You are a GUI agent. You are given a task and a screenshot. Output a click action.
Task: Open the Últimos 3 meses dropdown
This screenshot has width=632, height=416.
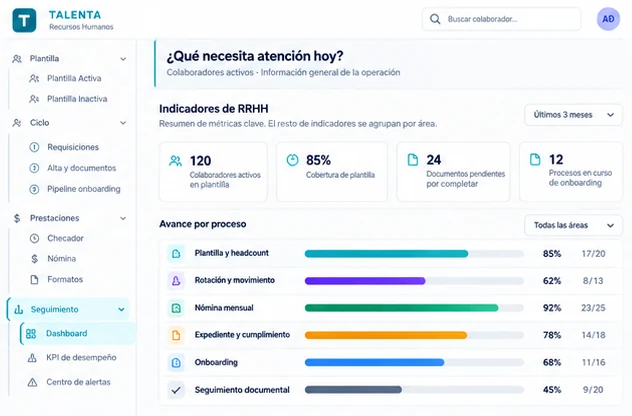point(573,115)
